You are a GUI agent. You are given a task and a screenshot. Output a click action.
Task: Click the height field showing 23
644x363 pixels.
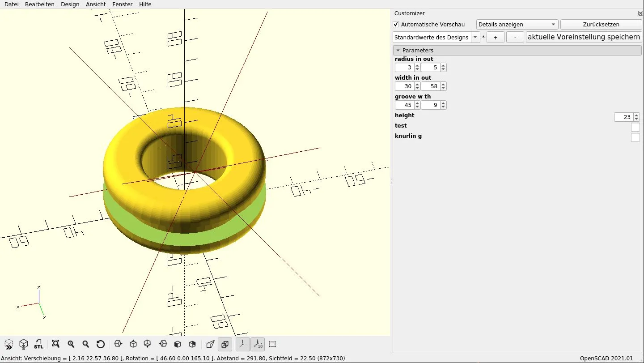tap(624, 117)
